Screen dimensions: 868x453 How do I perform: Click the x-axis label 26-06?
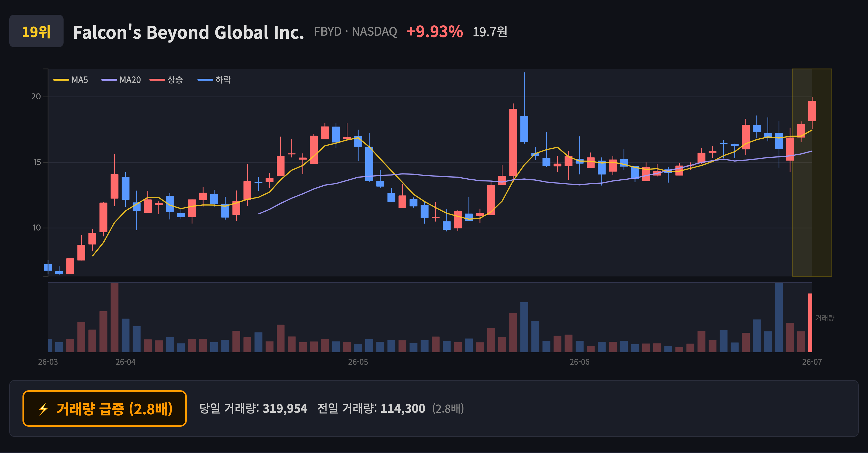coord(579,362)
